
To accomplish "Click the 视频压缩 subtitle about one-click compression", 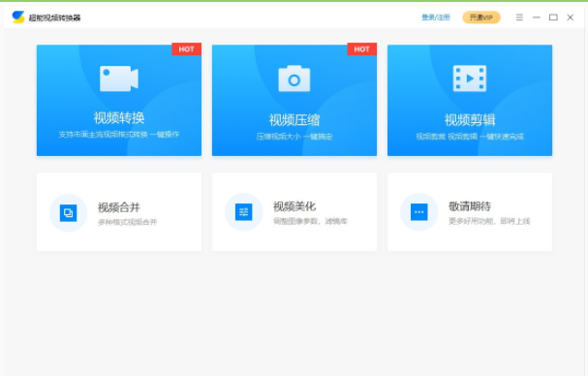I will (x=294, y=137).
